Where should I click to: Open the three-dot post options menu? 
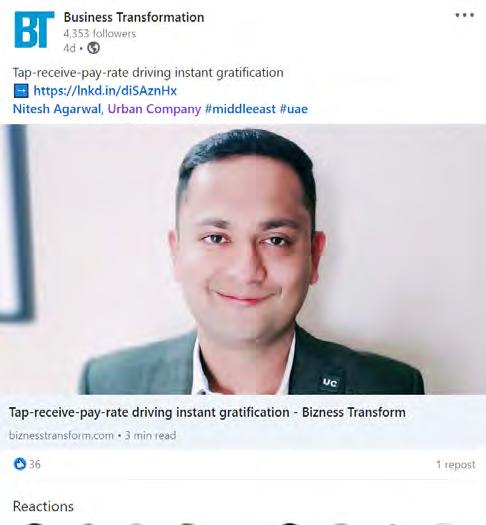tap(465, 15)
